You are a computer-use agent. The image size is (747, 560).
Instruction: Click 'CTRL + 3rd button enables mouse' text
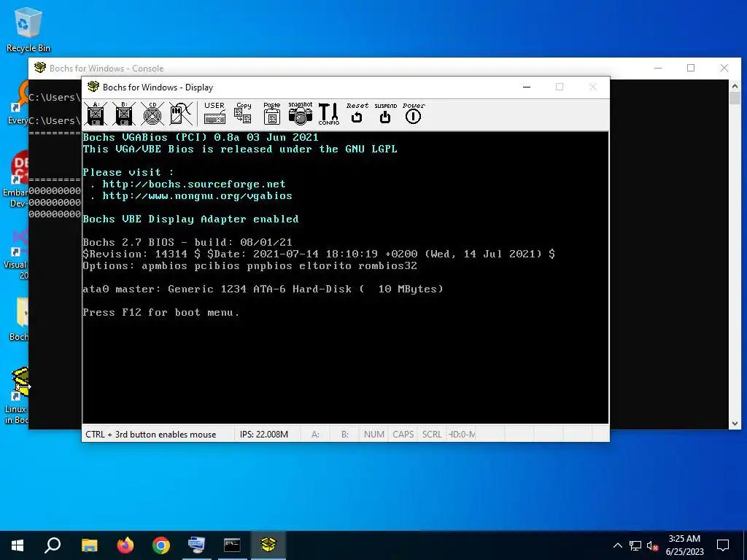(x=150, y=435)
